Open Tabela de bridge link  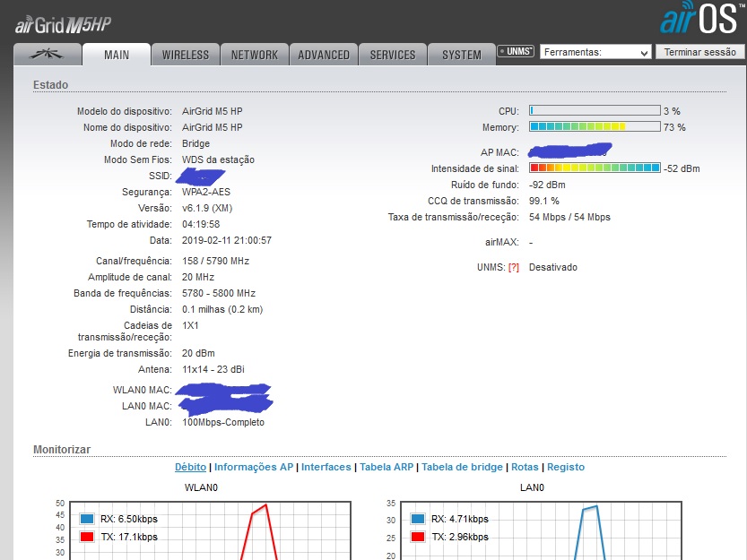coord(462,467)
